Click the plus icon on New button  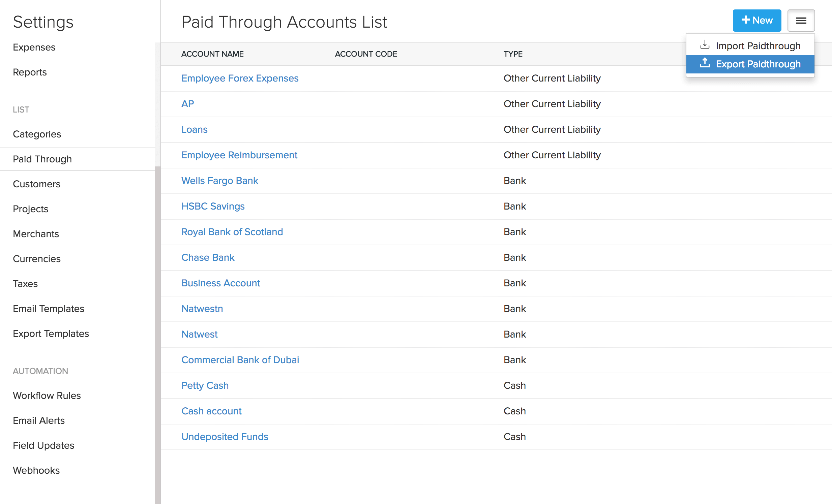click(745, 20)
